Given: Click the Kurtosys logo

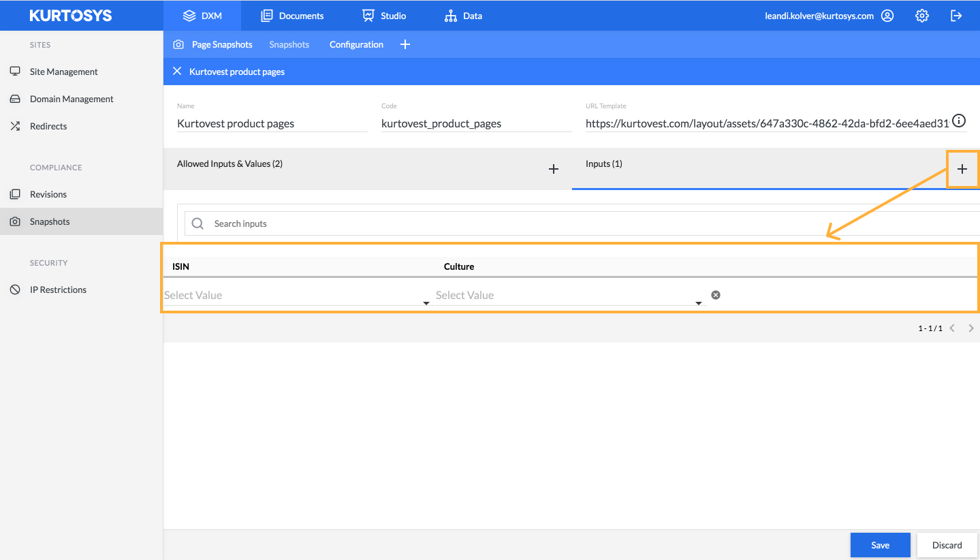Looking at the screenshot, I should pyautogui.click(x=71, y=15).
